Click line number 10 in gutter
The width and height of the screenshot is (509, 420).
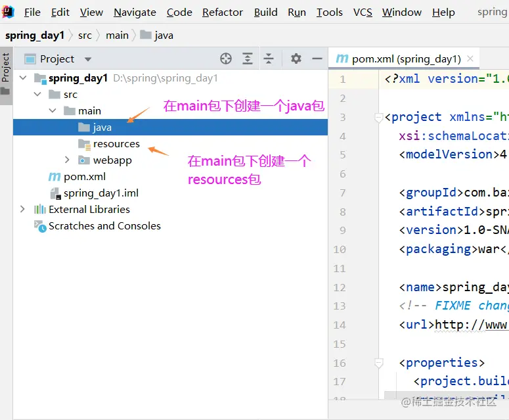coord(340,250)
